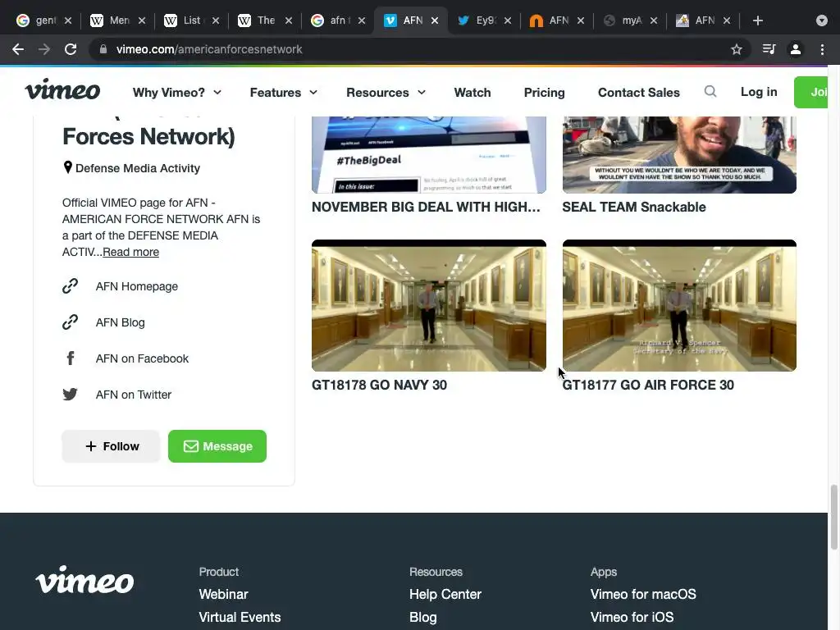This screenshot has height=630, width=840.
Task: Click the Facebook icon in profile links
Action: click(71, 358)
